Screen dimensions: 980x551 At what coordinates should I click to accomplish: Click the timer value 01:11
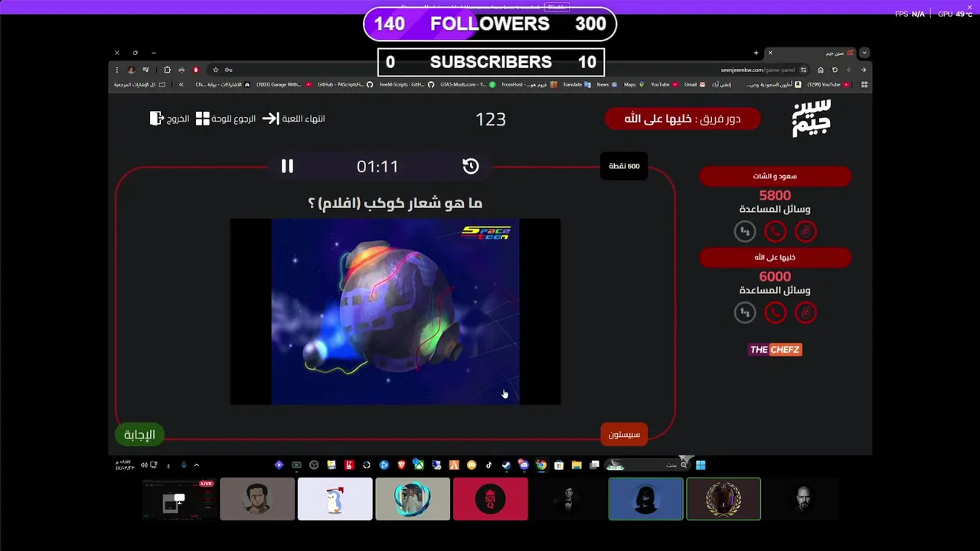coord(377,166)
